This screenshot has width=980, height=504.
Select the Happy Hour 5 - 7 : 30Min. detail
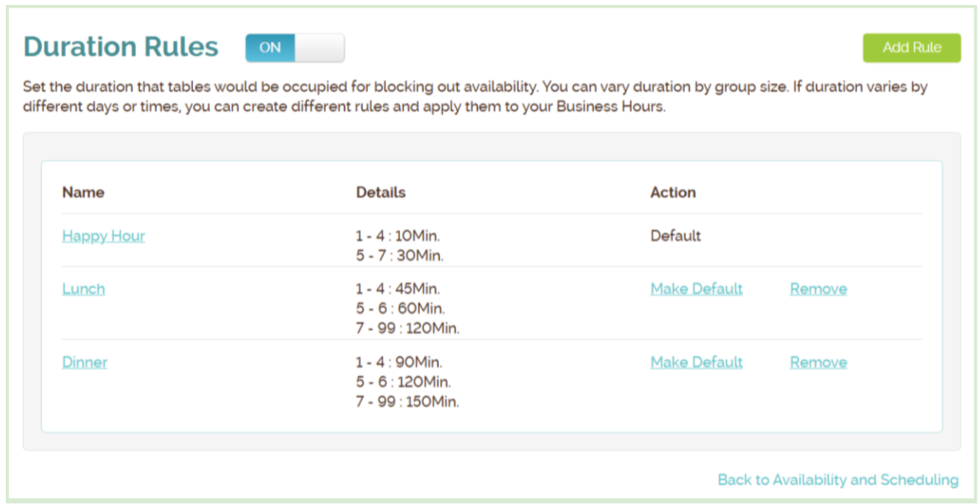coord(399,256)
